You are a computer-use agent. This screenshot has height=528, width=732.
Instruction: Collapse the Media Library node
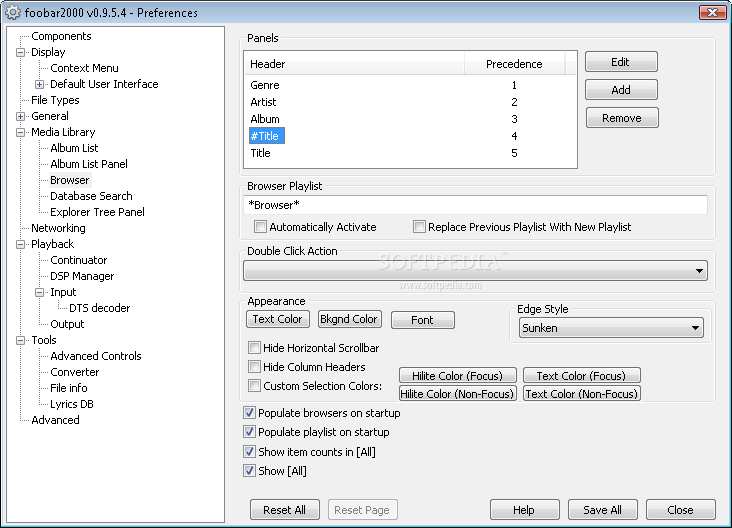(20, 133)
